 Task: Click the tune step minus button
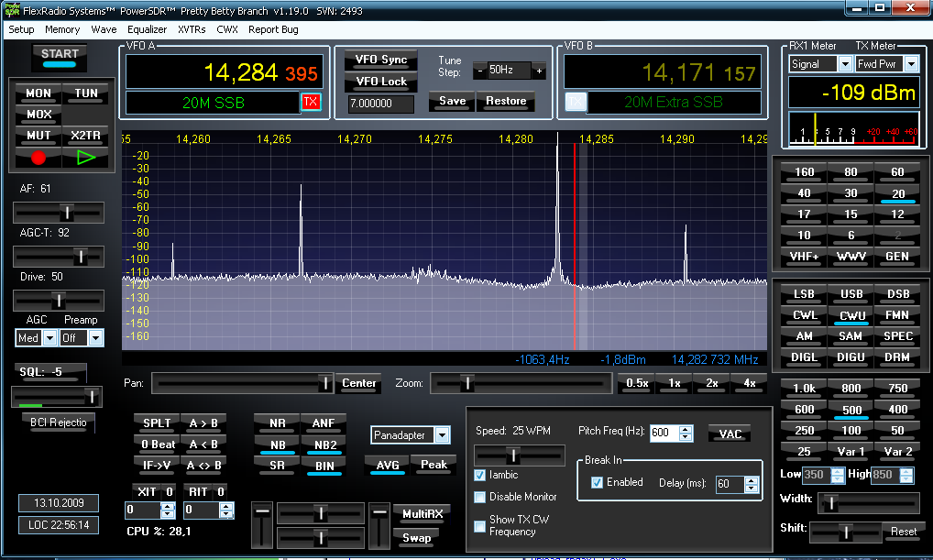point(480,71)
